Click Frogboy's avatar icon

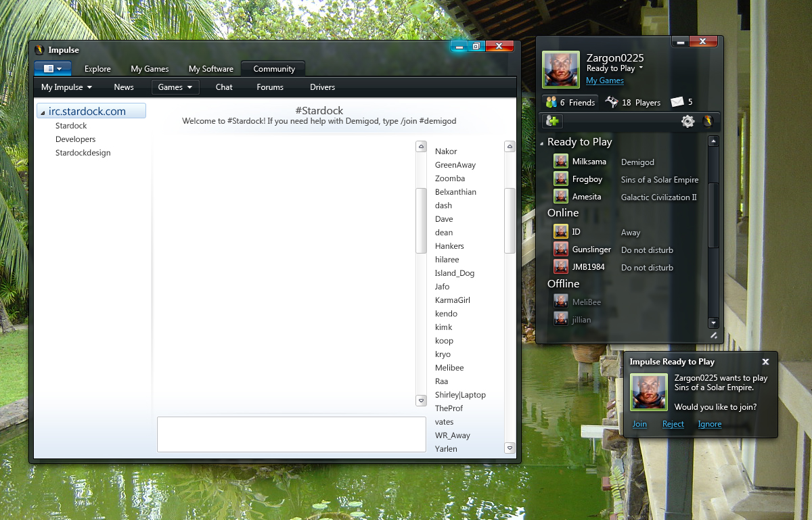pos(560,179)
